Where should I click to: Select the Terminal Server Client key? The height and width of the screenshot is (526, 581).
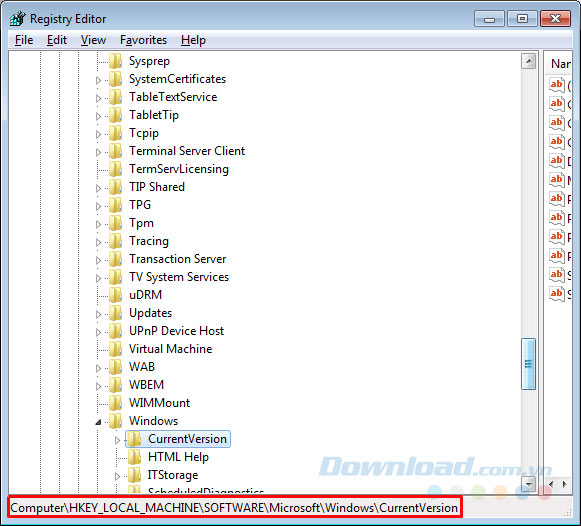tap(187, 151)
